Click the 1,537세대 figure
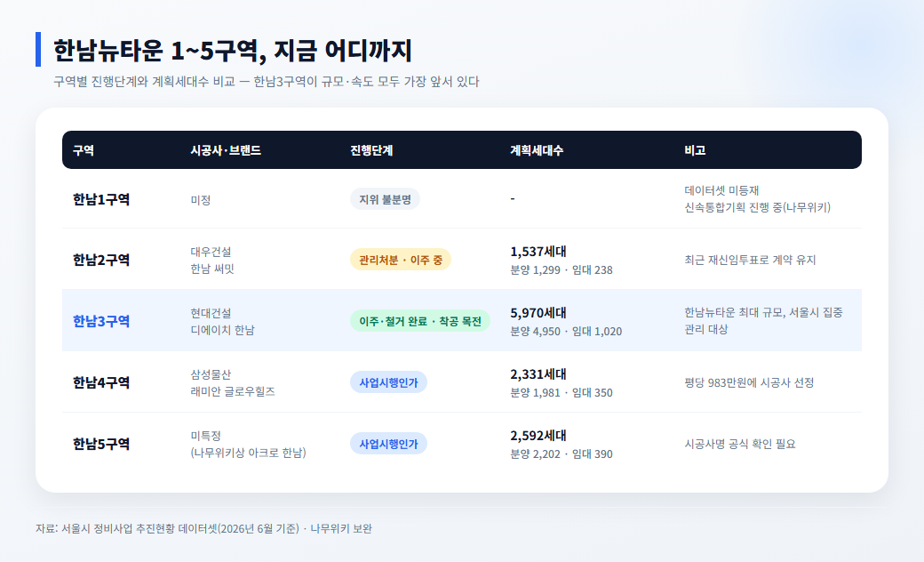 538,252
